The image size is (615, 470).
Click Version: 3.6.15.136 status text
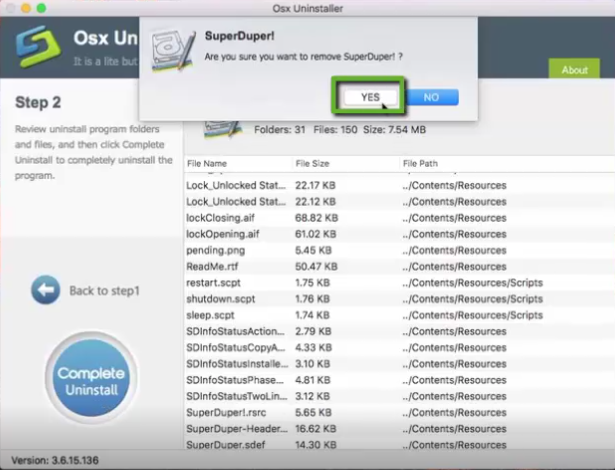pos(55,460)
